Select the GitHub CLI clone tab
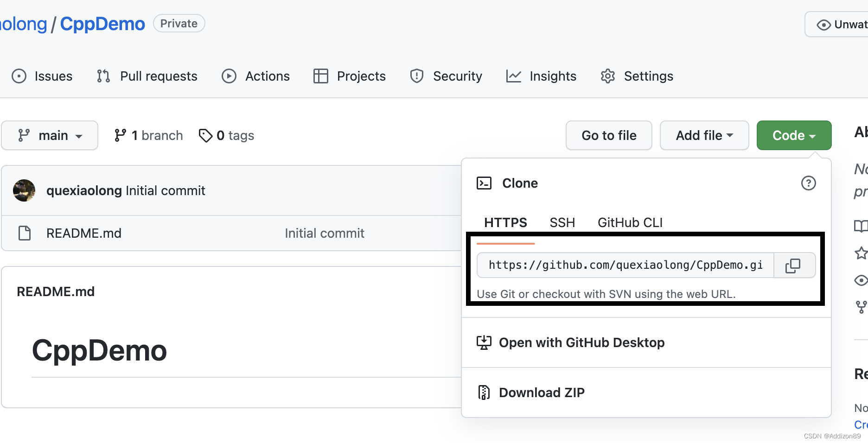 tap(630, 223)
